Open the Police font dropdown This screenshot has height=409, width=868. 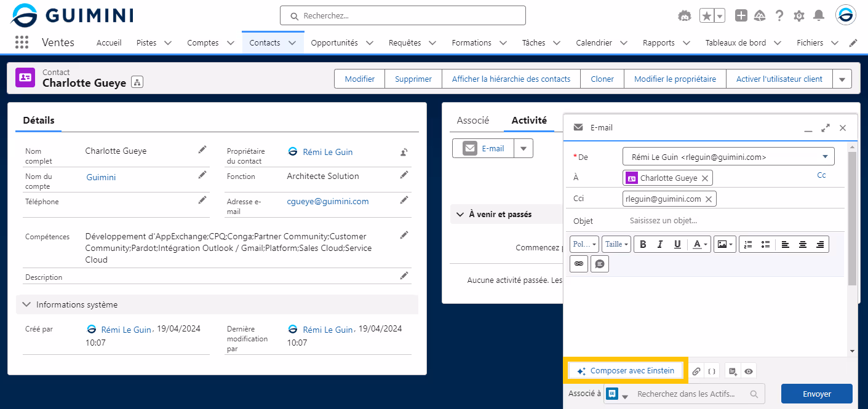584,244
